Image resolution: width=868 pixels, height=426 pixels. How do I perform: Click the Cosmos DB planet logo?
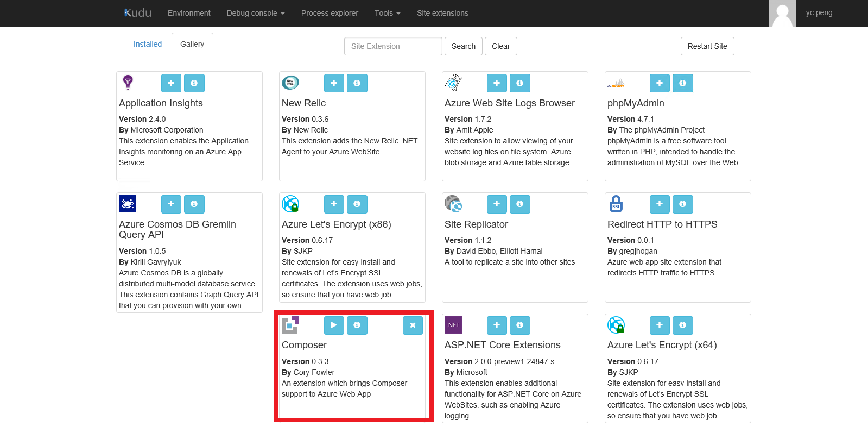128,204
